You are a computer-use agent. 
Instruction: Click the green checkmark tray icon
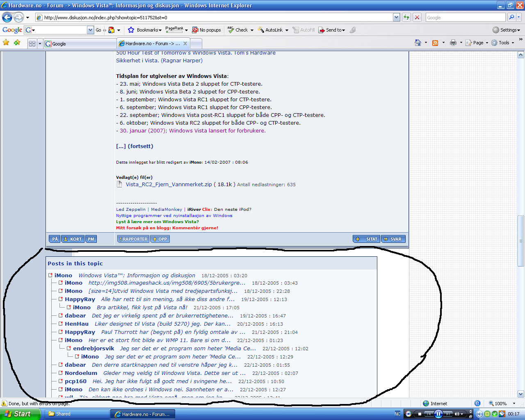tap(494, 414)
